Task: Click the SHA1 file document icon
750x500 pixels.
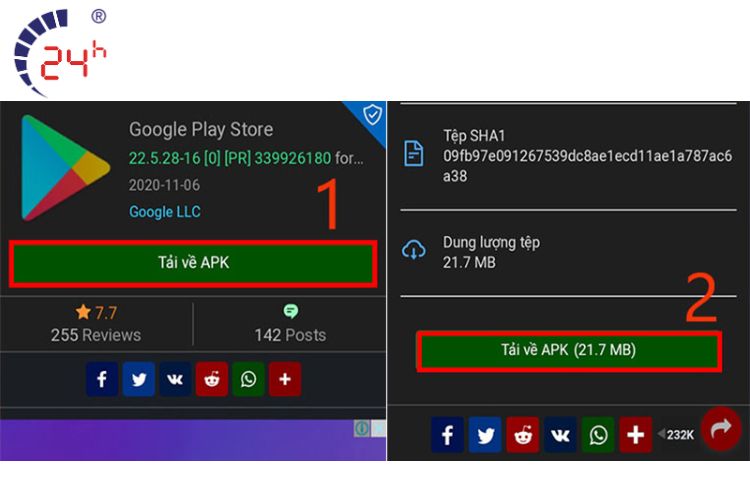Action: coord(414,154)
